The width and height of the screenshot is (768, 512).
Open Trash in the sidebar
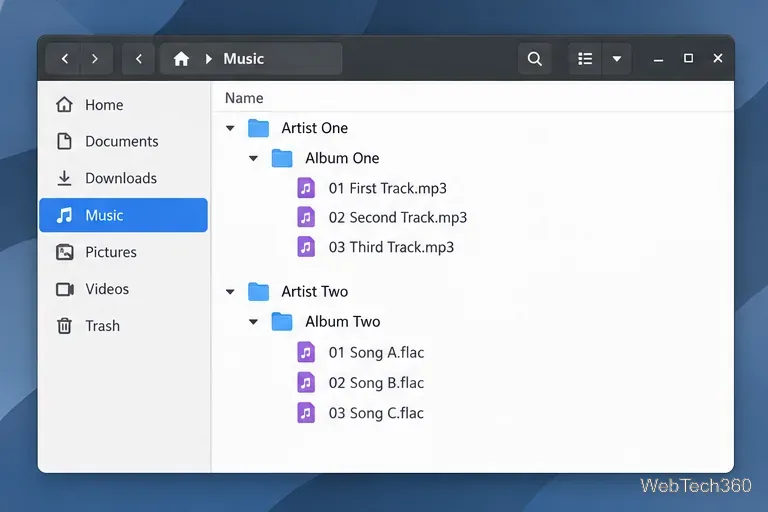pyautogui.click(x=123, y=326)
